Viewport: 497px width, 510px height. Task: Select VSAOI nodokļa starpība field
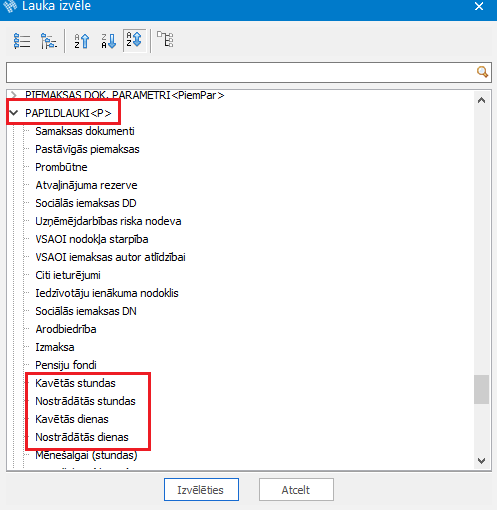click(x=92, y=239)
